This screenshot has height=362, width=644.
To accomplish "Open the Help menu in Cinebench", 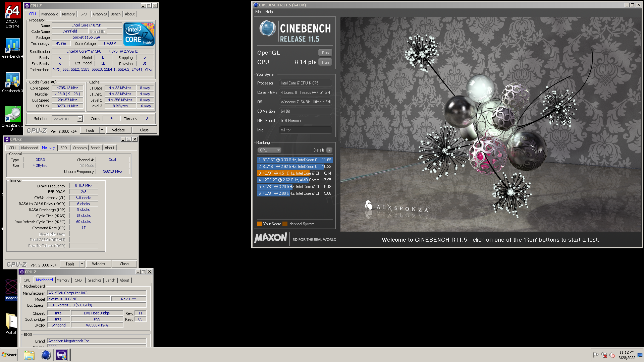I will click(269, 12).
